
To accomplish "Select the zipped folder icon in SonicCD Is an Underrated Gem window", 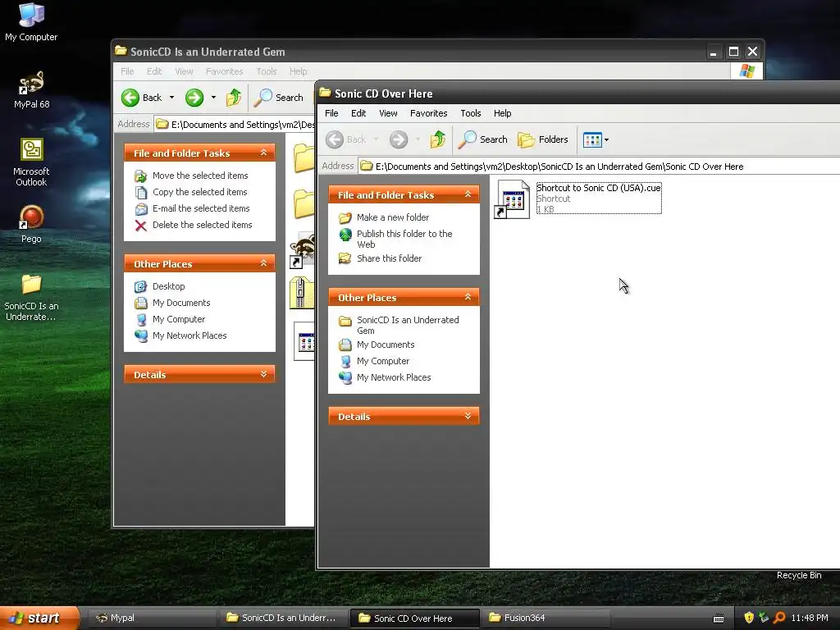I will click(x=303, y=293).
